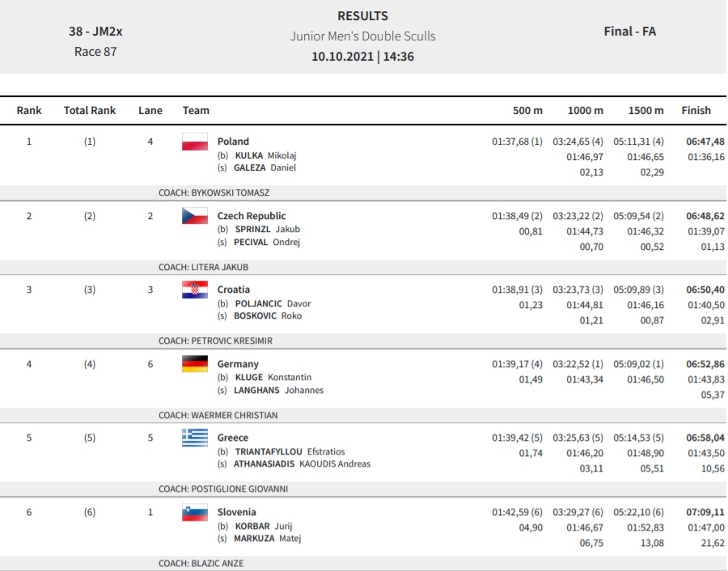This screenshot has width=728, height=571.
Task: Select the Junior Men's Double Sculls title
Action: [363, 36]
